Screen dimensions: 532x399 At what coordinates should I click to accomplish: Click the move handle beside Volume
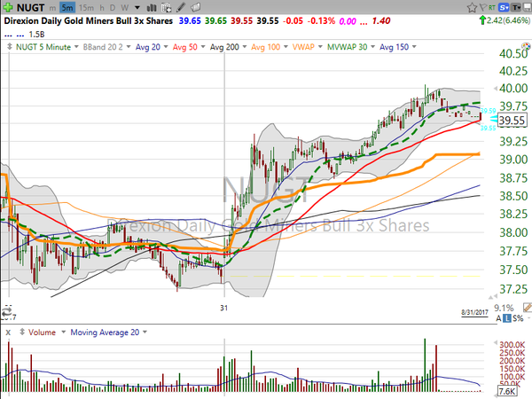[x=22, y=332]
